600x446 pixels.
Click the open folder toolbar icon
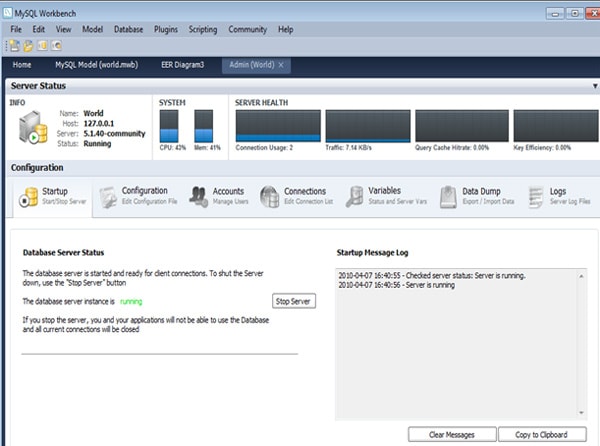click(x=28, y=46)
